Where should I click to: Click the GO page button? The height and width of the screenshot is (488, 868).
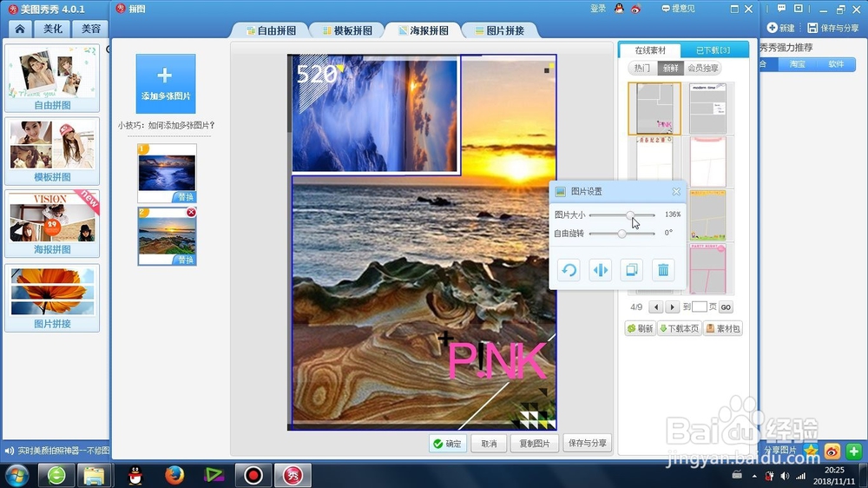726,307
